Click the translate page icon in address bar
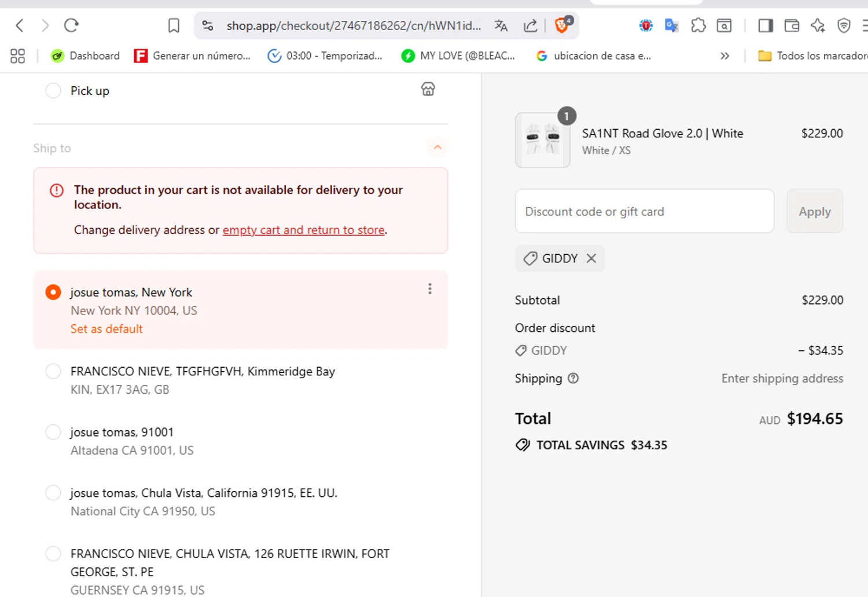The height and width of the screenshot is (597, 868). coord(501,25)
